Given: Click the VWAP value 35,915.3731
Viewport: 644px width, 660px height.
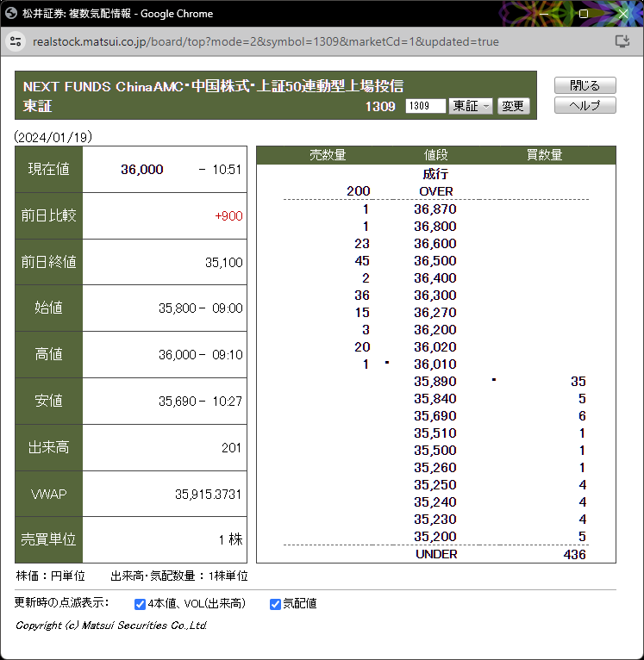Looking at the screenshot, I should coord(208,495).
